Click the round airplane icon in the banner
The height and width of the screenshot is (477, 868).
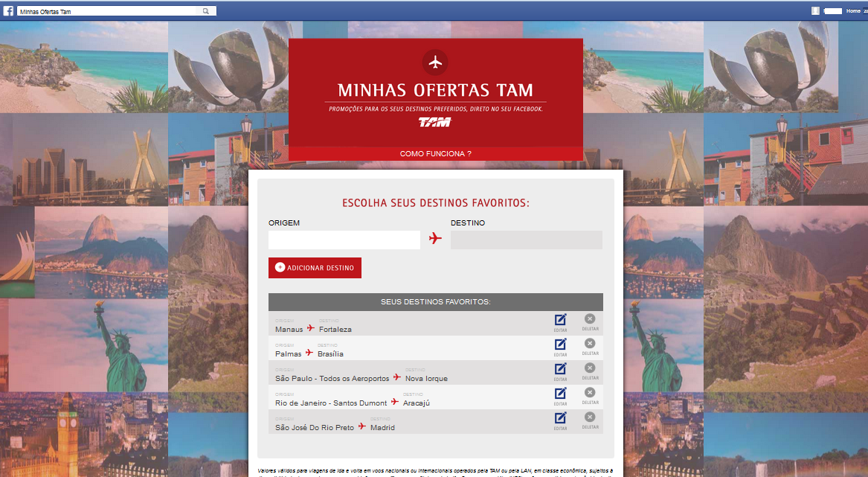pos(435,63)
